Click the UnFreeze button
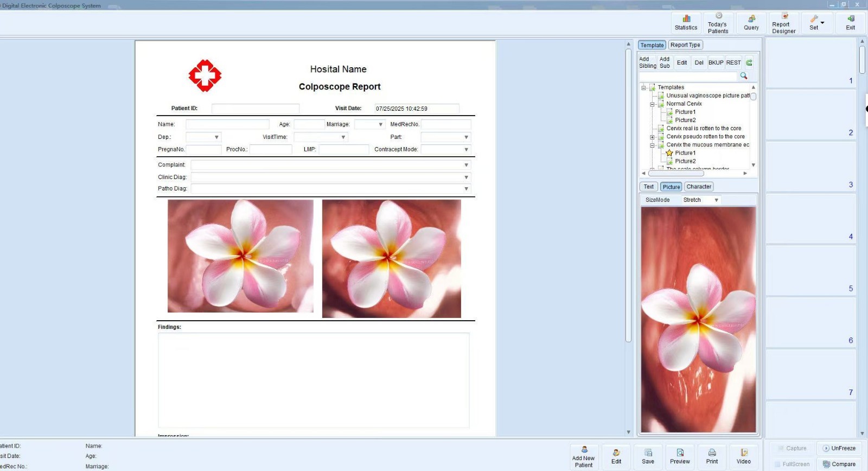The width and height of the screenshot is (868, 471). point(839,448)
